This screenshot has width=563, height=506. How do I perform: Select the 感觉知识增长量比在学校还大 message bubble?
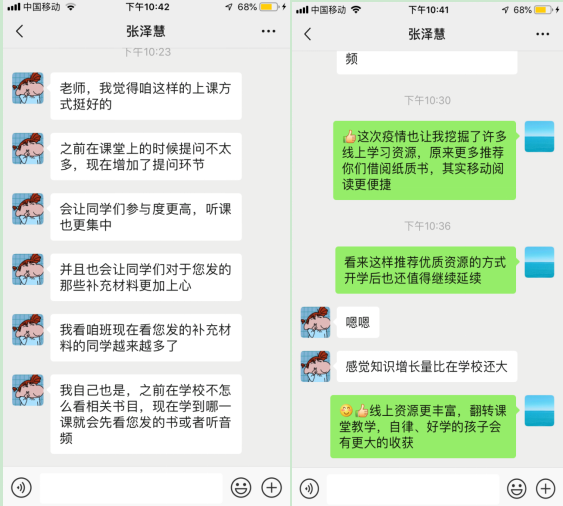coord(427,366)
